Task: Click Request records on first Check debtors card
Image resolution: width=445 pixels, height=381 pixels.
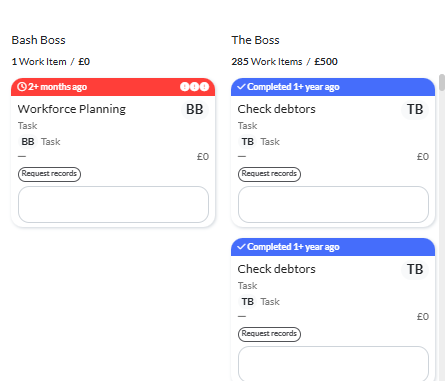Action: pyautogui.click(x=269, y=174)
